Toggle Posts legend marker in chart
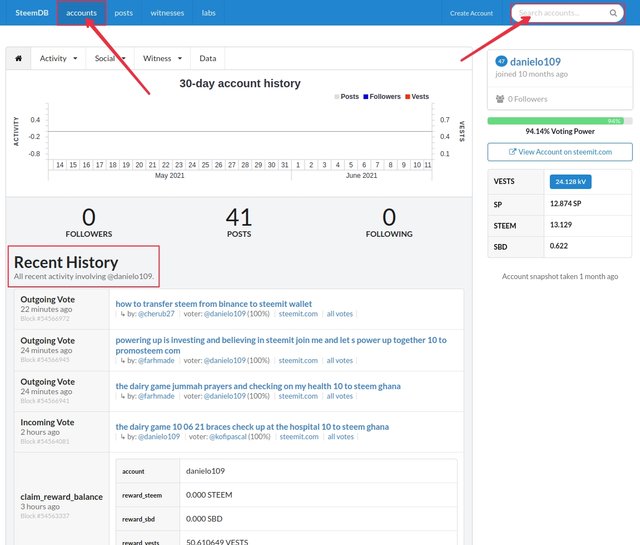The width and height of the screenshot is (640, 545). point(337,97)
